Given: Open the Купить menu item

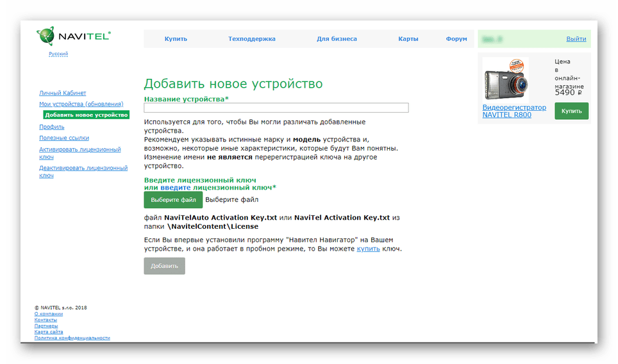Looking at the screenshot, I should tap(176, 39).
